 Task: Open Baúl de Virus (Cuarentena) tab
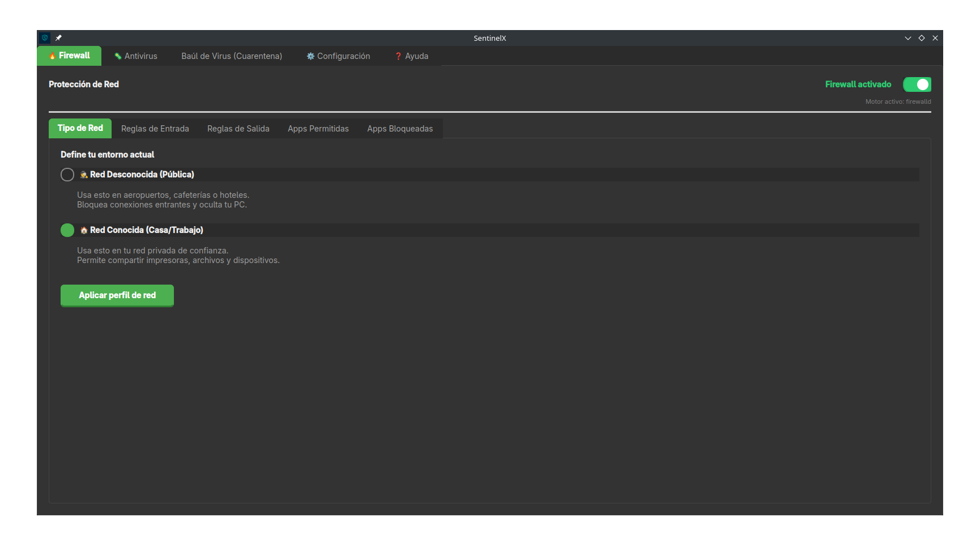coord(232,56)
